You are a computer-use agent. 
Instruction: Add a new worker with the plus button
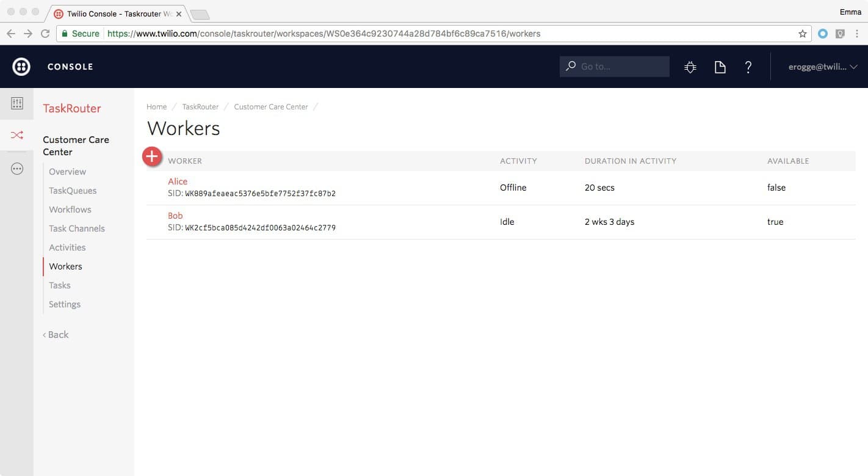tap(152, 156)
